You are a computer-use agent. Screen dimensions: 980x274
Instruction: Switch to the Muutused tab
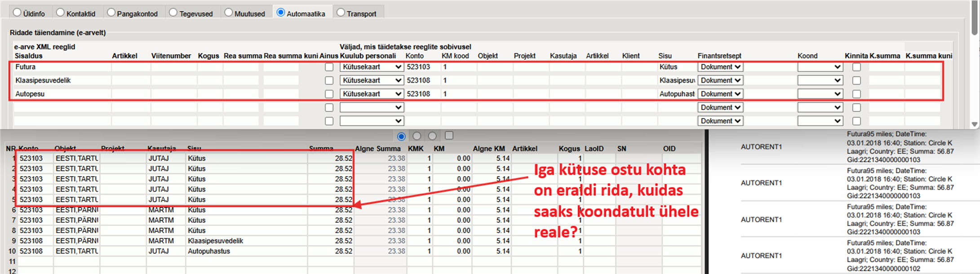click(x=229, y=13)
